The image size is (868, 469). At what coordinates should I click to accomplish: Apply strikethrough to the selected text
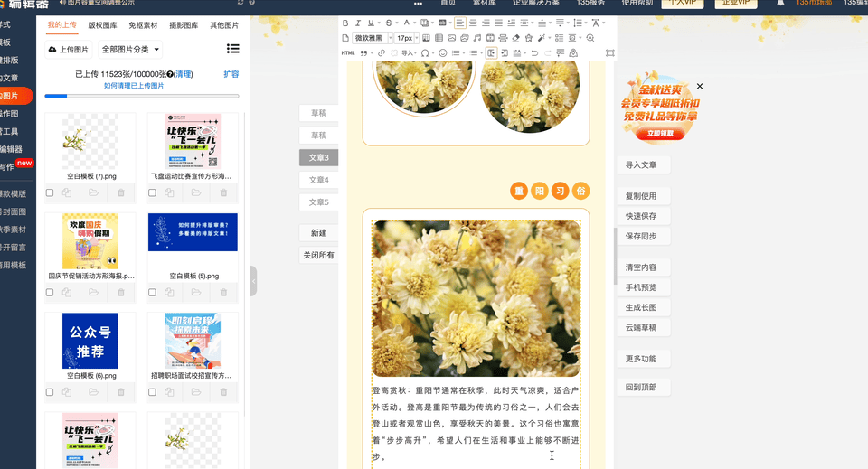[389, 23]
